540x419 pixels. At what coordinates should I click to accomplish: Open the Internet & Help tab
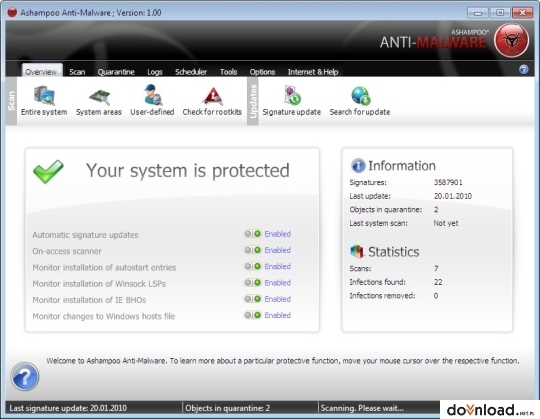coord(313,72)
